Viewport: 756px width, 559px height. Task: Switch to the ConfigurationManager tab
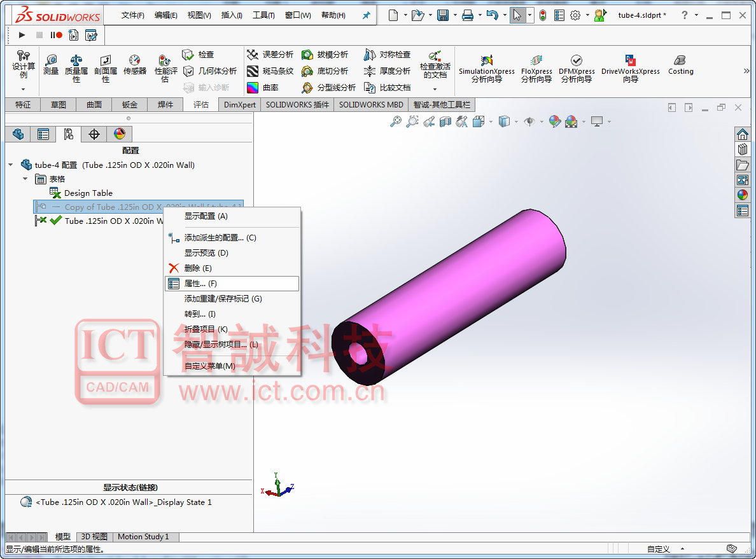69,134
